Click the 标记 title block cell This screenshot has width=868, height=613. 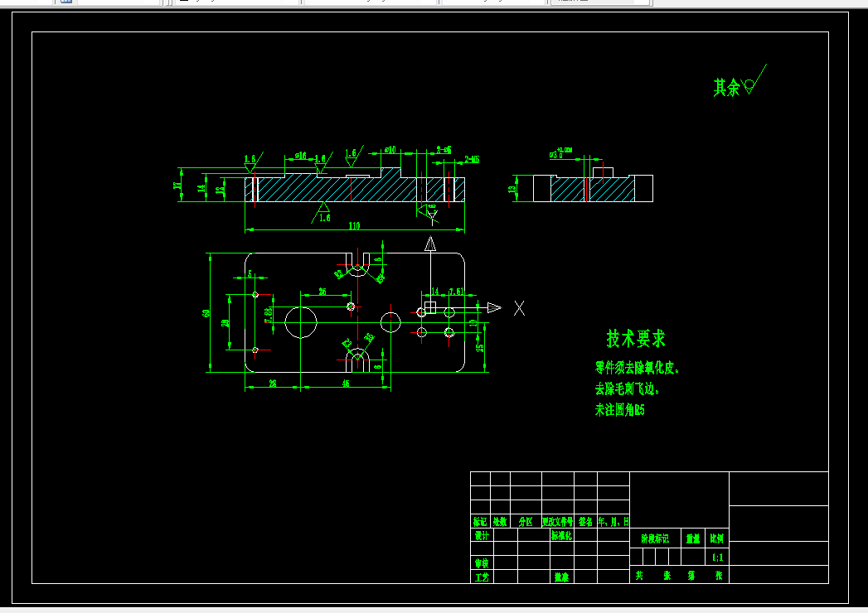[480, 521]
